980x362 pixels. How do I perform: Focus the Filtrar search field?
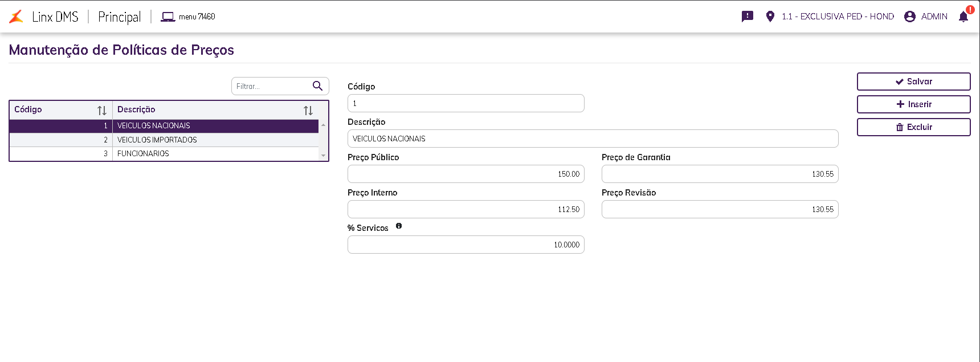[271, 86]
